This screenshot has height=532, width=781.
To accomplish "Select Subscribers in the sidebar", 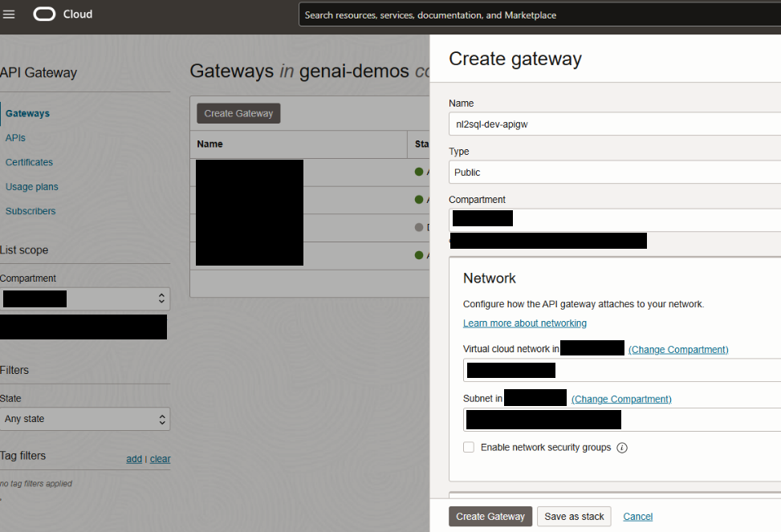I will (x=31, y=211).
